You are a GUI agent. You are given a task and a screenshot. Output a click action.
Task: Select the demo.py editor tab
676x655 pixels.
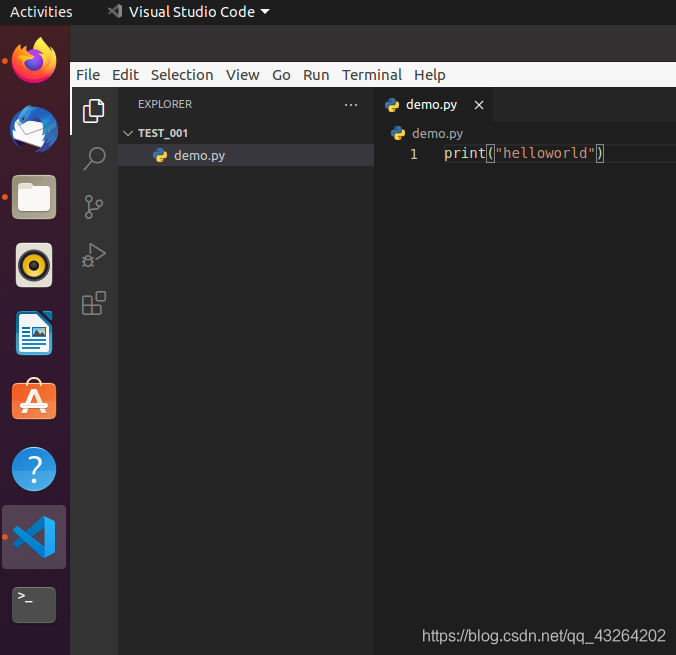point(433,105)
